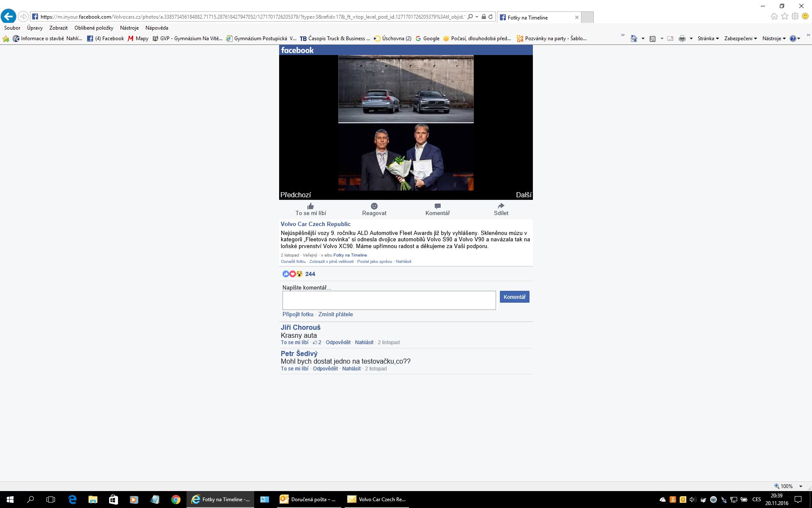Click the facebook logo in header
Image resolution: width=812 pixels, height=508 pixels.
point(297,50)
